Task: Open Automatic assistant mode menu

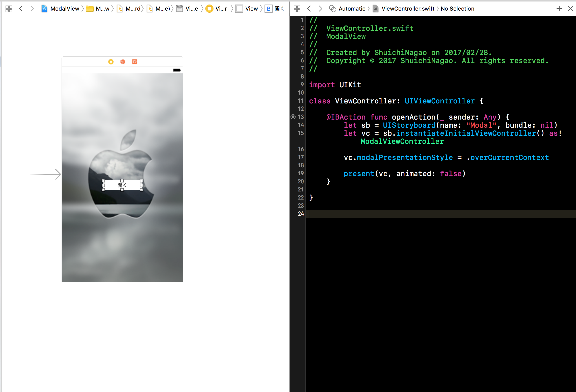Action: [347, 9]
